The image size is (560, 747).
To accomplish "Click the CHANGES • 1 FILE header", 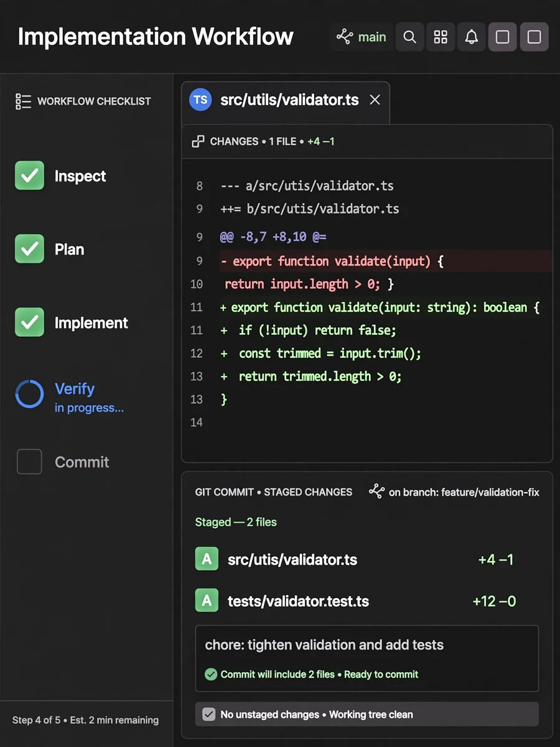I will coord(253,141).
